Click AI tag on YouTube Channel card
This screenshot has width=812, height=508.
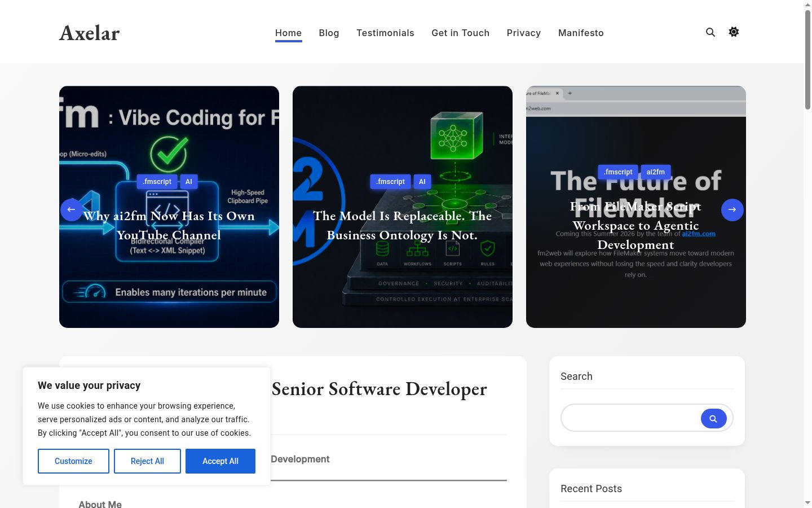(189, 182)
